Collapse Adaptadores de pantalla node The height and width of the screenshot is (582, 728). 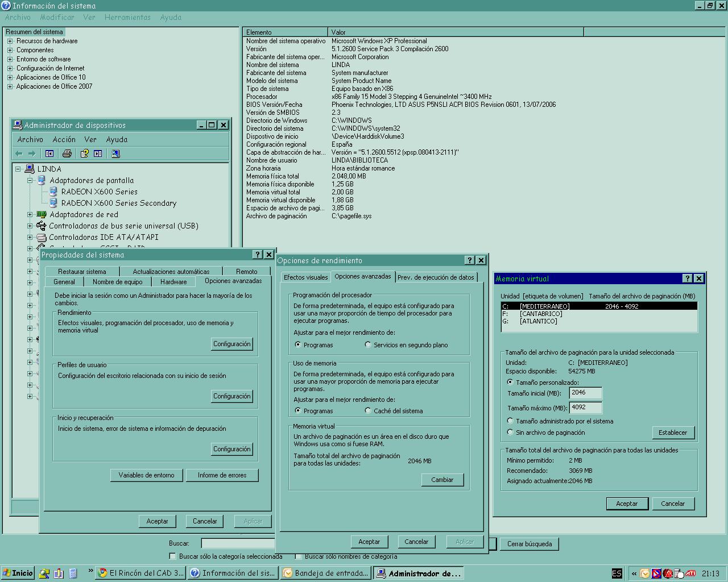tap(30, 180)
